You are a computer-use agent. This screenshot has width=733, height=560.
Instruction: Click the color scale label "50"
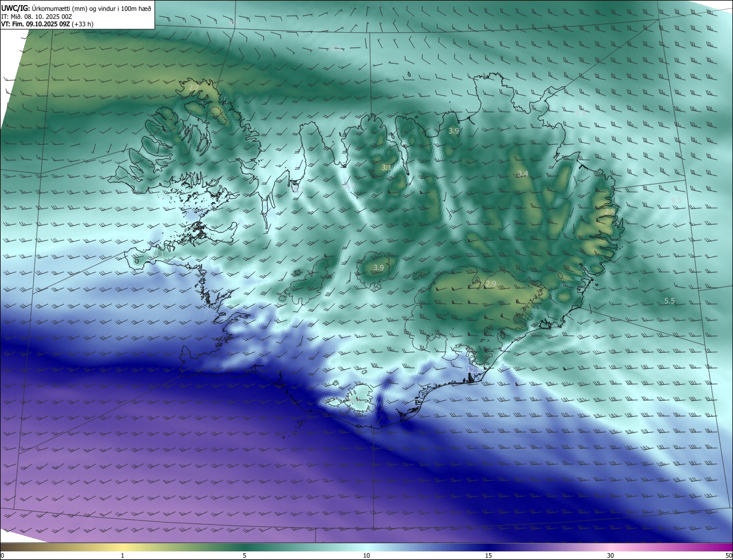[x=728, y=555]
